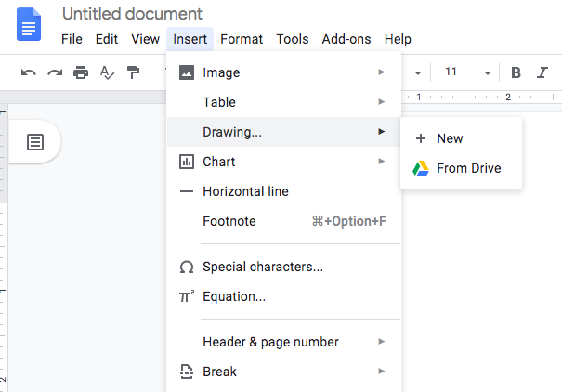This screenshot has width=562, height=392.
Task: Insert a Horizontal line
Action: (x=245, y=191)
